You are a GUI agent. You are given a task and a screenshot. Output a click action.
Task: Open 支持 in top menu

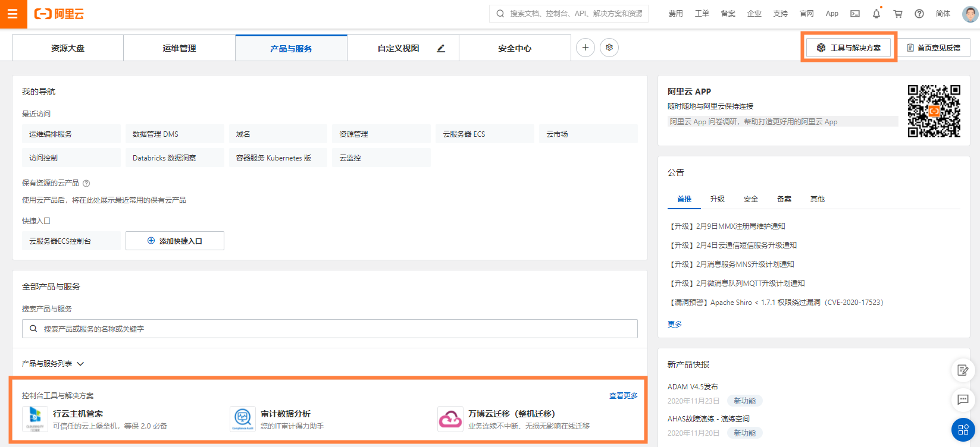[x=780, y=14]
